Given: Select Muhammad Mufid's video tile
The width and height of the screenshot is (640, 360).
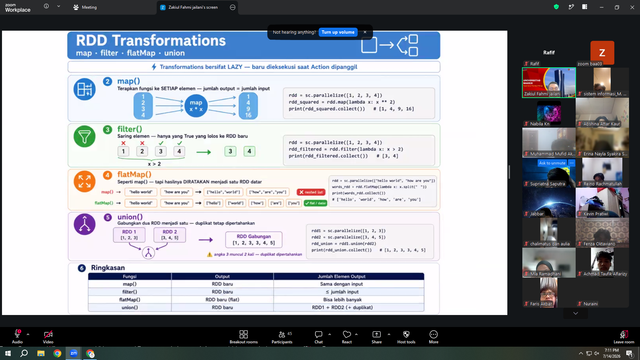Looking at the screenshot, I should tap(549, 142).
